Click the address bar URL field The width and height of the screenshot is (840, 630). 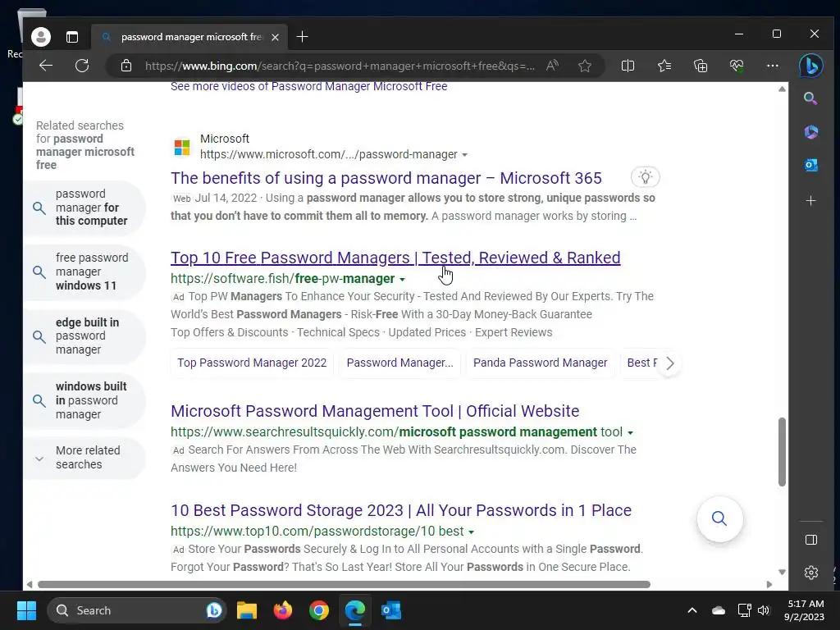340,66
